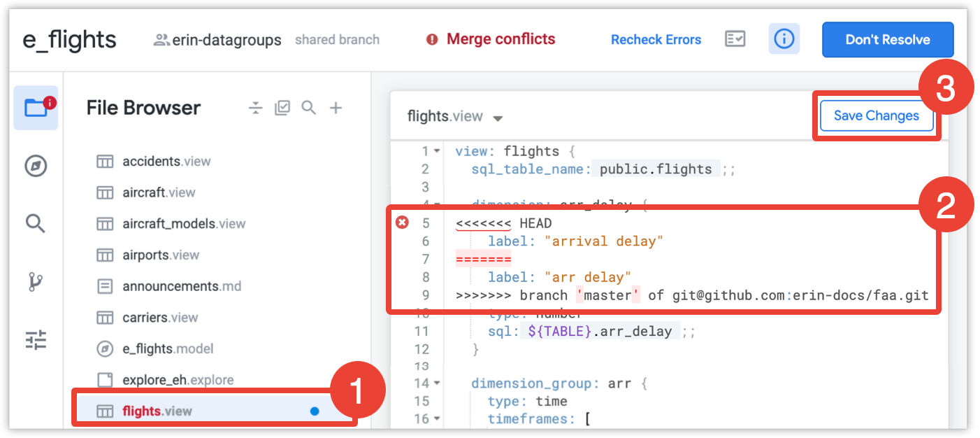Click the plus icon to add file
Screen dimensions: 980x438
pyautogui.click(x=336, y=108)
